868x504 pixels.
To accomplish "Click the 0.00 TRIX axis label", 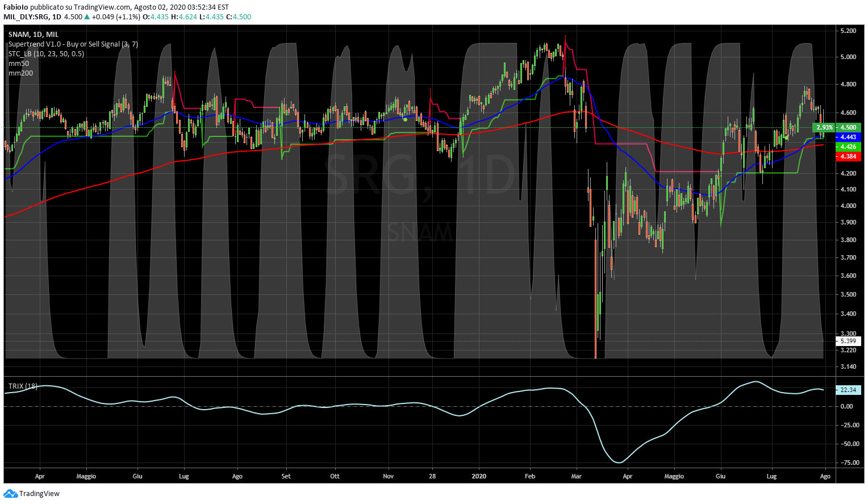I will pyautogui.click(x=846, y=406).
